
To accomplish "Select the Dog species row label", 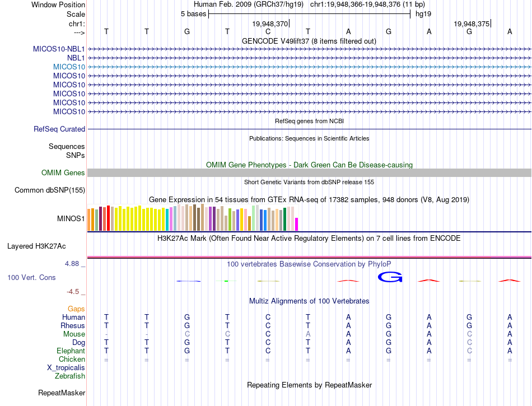I will 78,343.
